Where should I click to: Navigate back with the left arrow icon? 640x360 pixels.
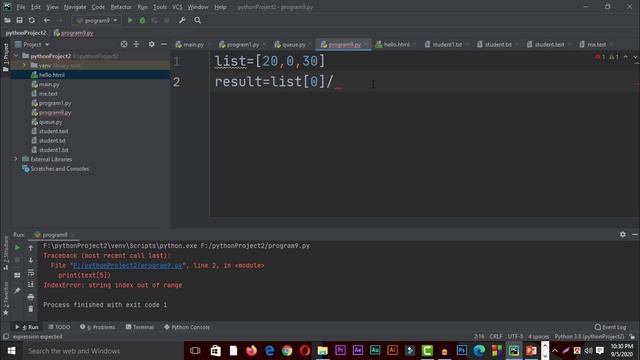coord(47,20)
